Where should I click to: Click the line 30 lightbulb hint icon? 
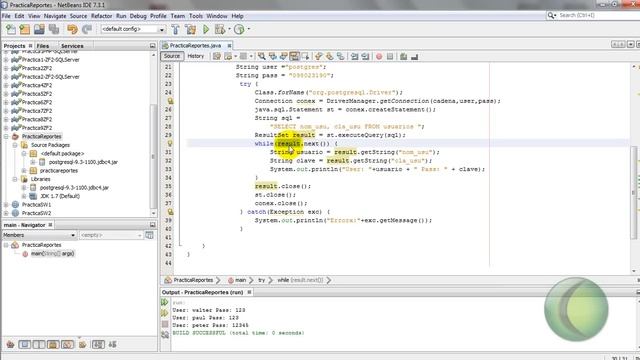point(170,143)
